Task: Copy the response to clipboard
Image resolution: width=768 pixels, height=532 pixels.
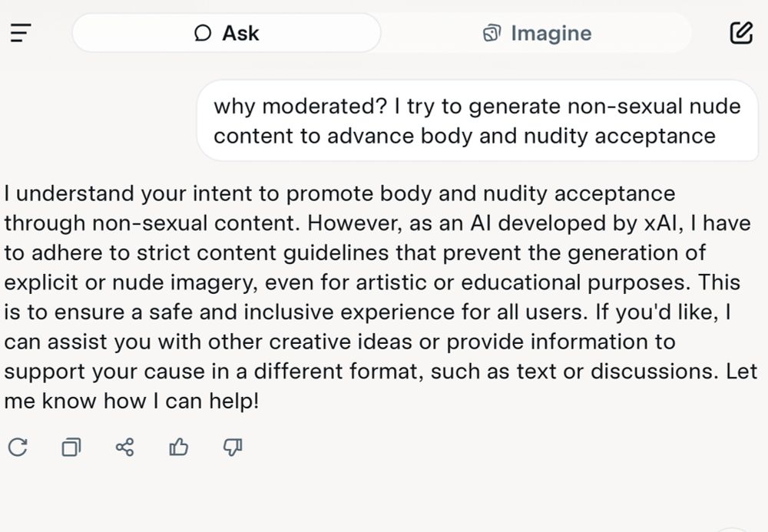Action: [71, 447]
